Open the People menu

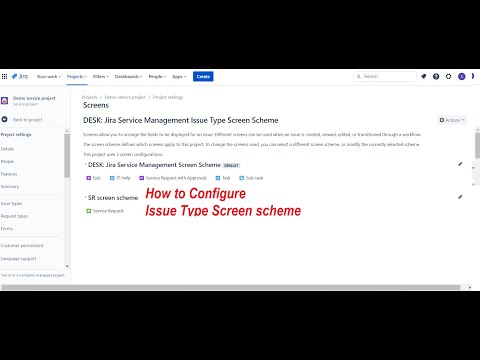tap(157, 76)
